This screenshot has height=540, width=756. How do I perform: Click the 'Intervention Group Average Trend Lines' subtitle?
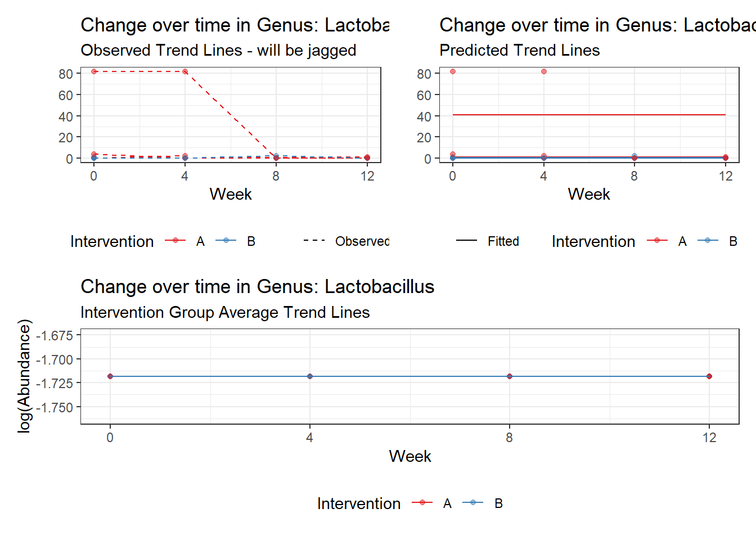(225, 312)
